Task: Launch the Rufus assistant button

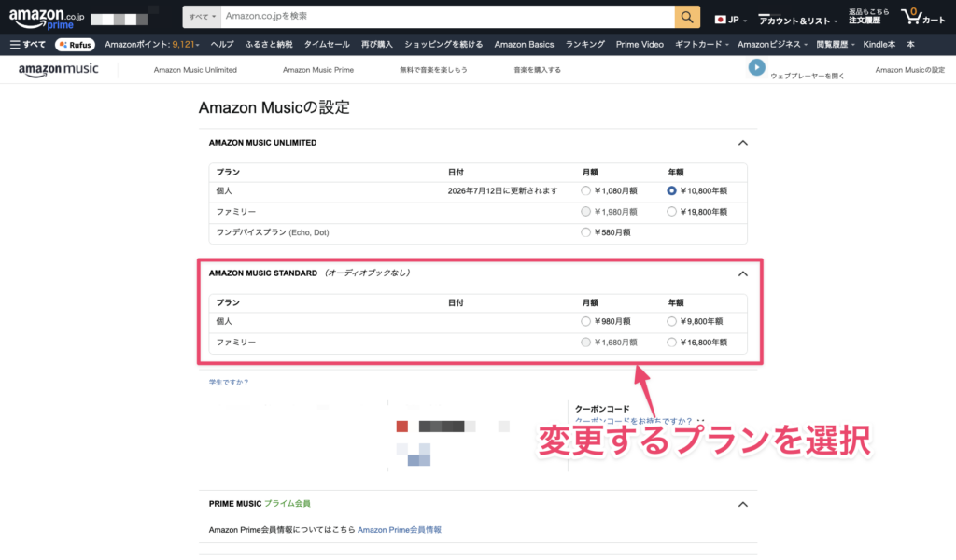Action: pyautogui.click(x=76, y=44)
